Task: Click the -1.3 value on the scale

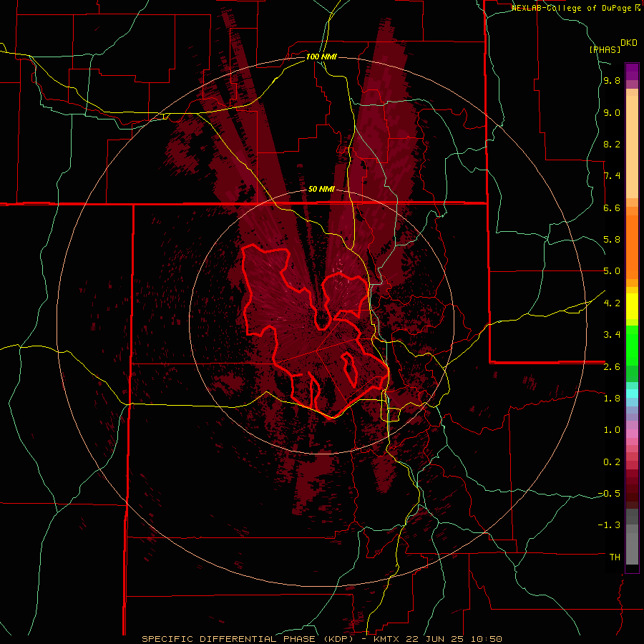Action: 610,525
